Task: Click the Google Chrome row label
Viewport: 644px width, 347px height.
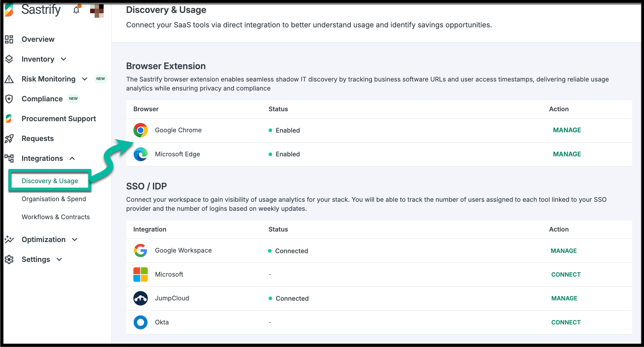Action: 178,130
